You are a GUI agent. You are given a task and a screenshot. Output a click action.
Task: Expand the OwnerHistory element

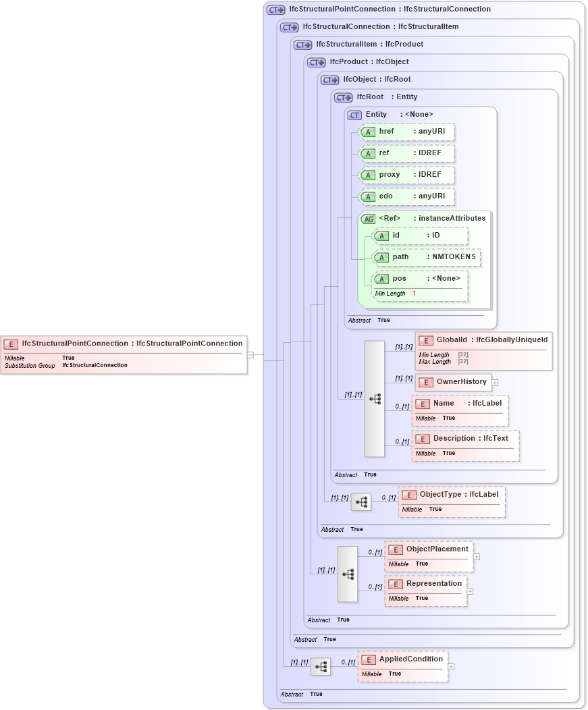pyautogui.click(x=495, y=382)
